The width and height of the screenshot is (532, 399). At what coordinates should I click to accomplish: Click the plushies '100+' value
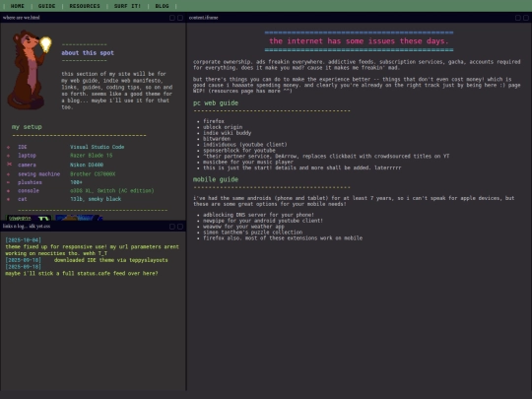point(76,182)
